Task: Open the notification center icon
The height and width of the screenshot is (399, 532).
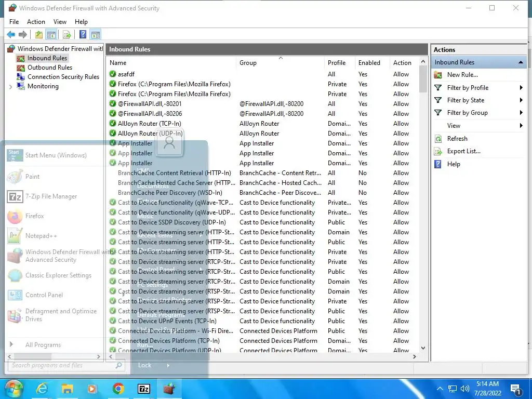Action: coord(516,390)
